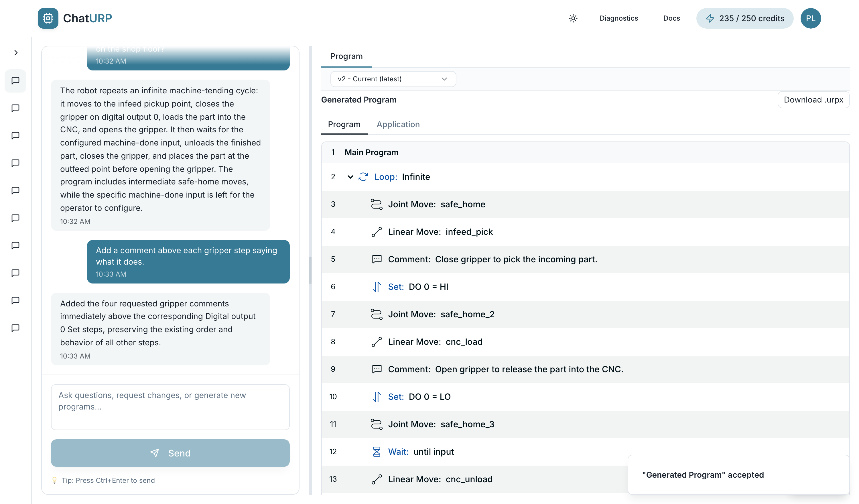The width and height of the screenshot is (859, 504).
Task: Click the Set icon for DO 0 = HI
Action: point(376,287)
